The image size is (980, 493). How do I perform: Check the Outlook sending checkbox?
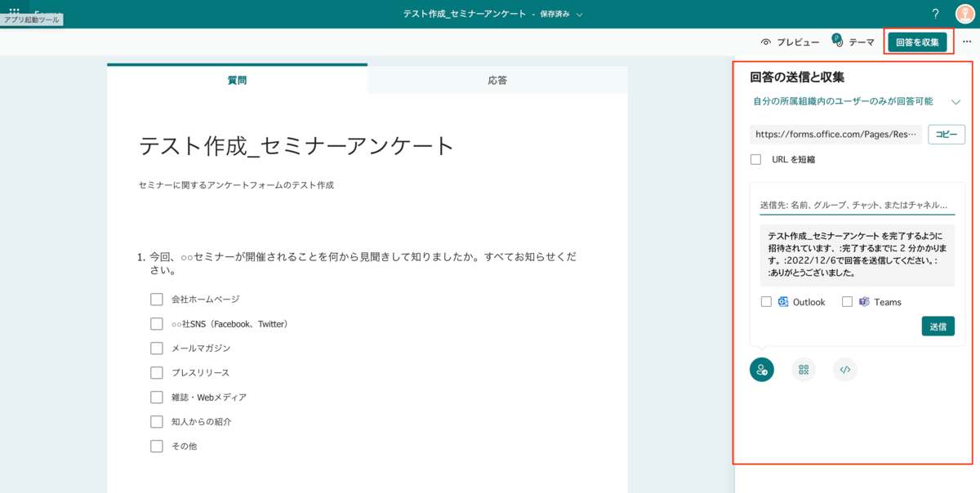coord(766,301)
